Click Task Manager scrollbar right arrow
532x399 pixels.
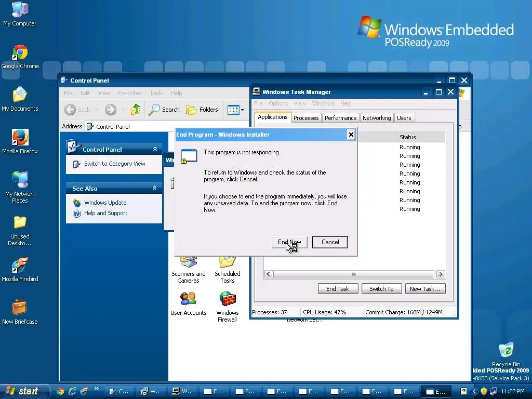click(441, 274)
